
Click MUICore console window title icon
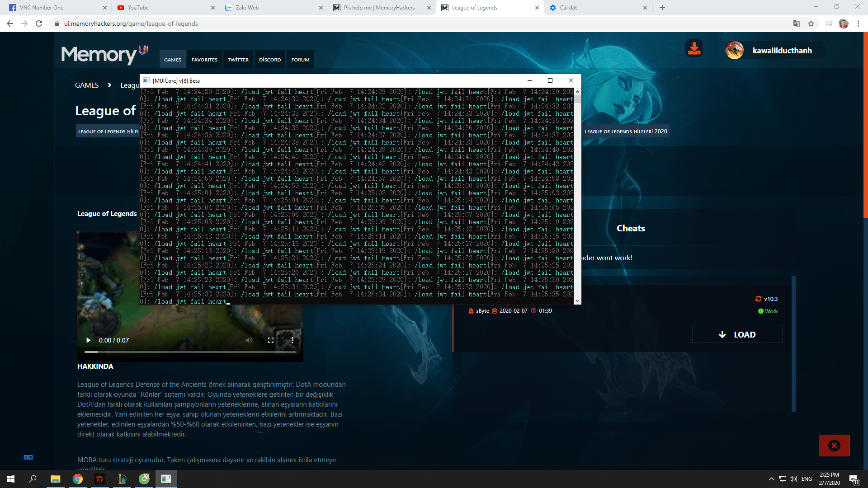[146, 80]
